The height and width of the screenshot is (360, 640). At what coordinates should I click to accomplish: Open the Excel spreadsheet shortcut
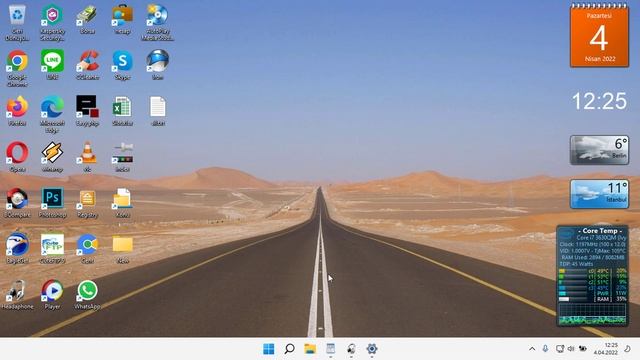[x=122, y=107]
